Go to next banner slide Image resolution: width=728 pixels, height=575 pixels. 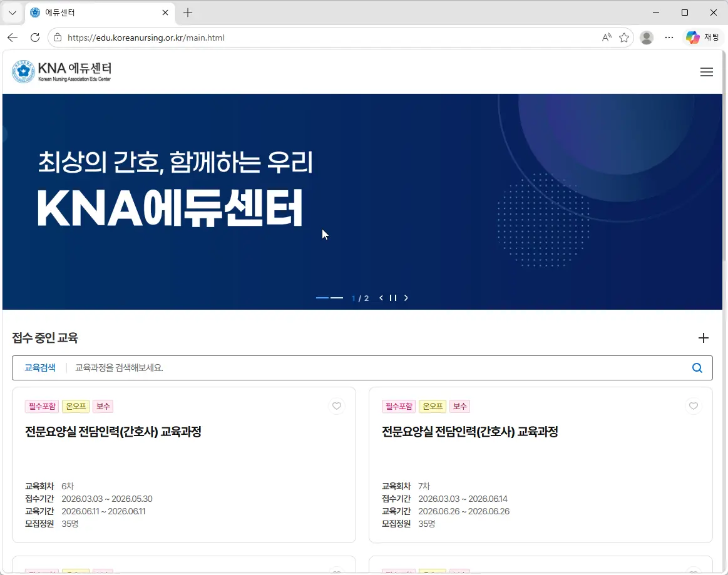[x=406, y=298]
